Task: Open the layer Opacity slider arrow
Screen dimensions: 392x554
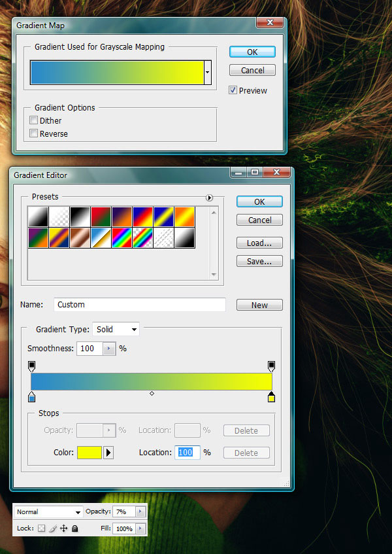Action: point(140,511)
